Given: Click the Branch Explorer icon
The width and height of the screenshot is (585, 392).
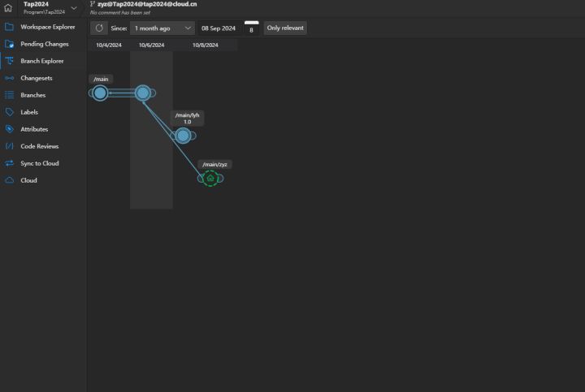Looking at the screenshot, I should pos(9,61).
